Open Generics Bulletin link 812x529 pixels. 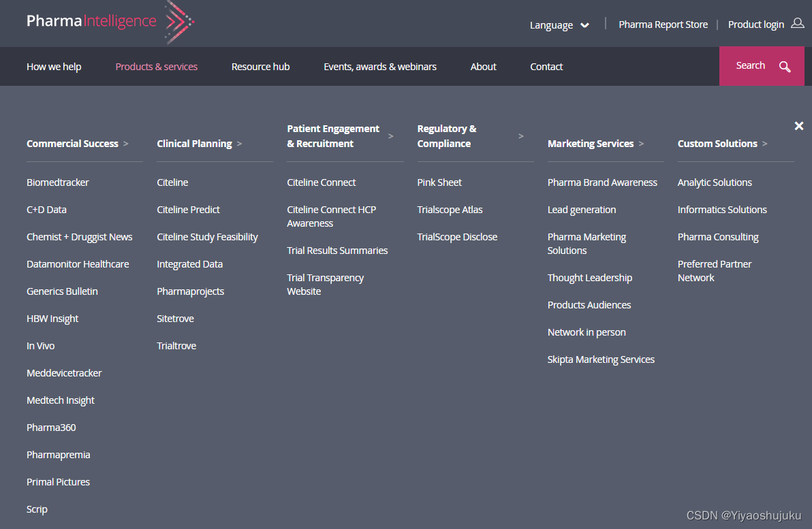(62, 291)
